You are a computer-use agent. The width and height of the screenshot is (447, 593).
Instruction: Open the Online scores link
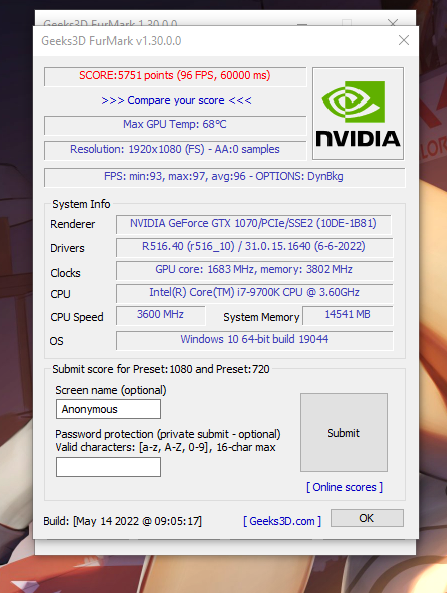[x=344, y=487]
